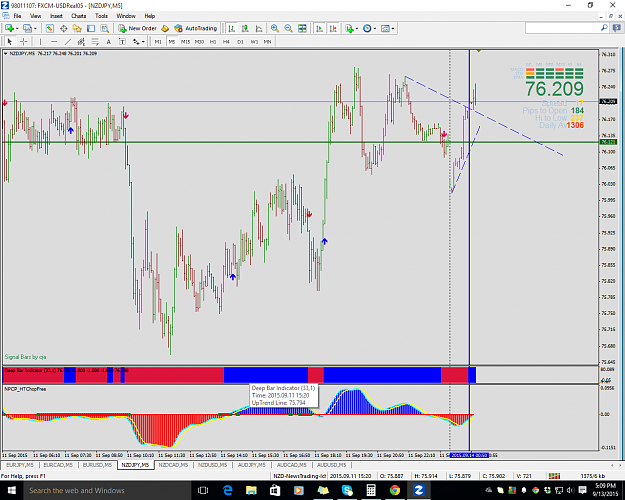
Task: Expand the Templates dropdown arrow
Action: [393, 28]
